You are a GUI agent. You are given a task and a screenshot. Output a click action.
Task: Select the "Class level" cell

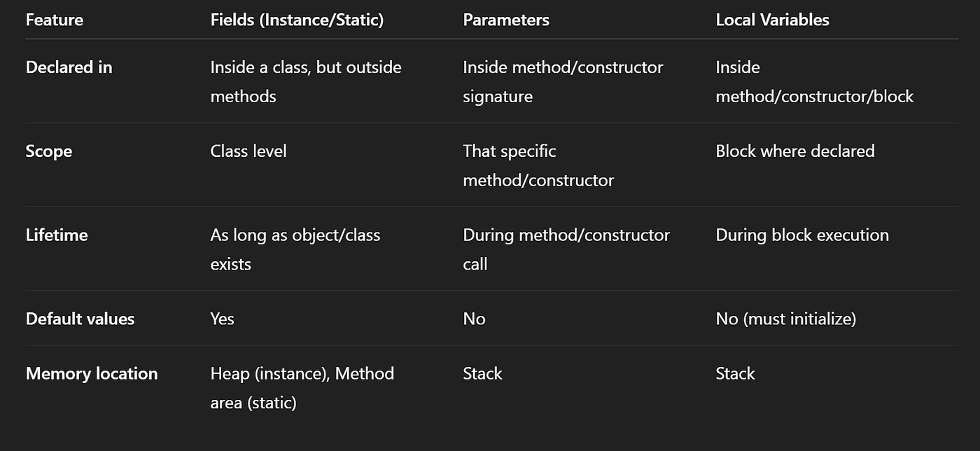(248, 151)
